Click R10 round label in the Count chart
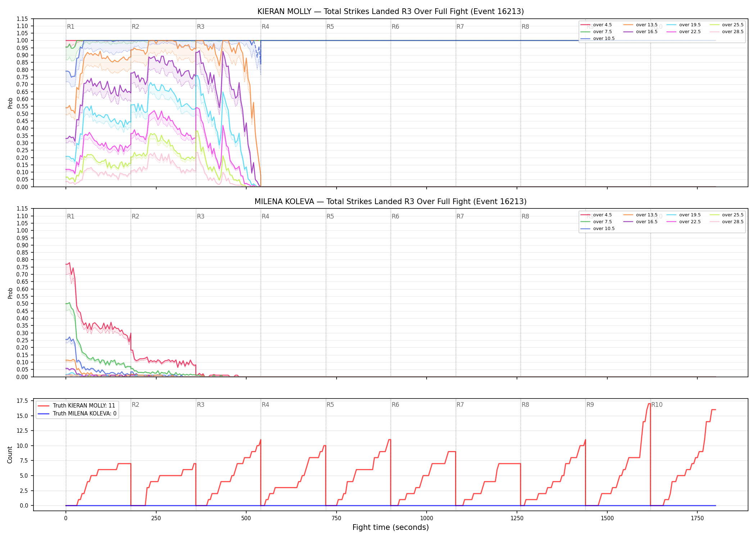 click(x=657, y=405)
